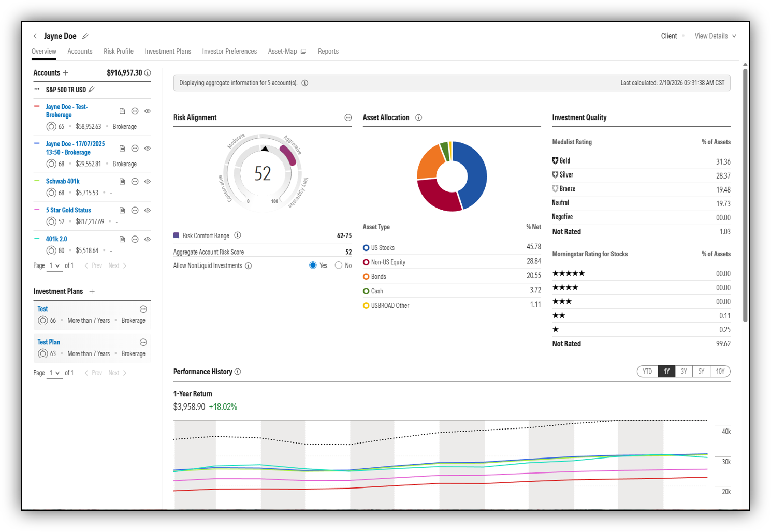Open info icon next to $916,957.30 total

(148, 73)
